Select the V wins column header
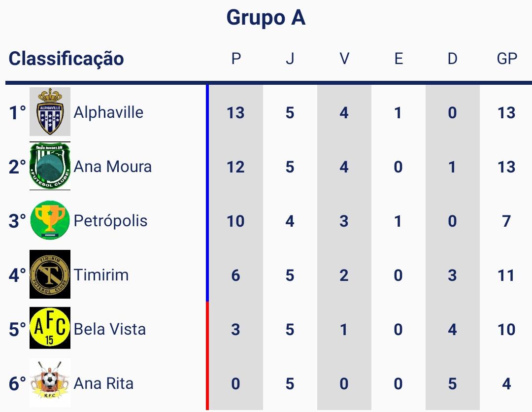This screenshot has width=532, height=412. click(x=344, y=59)
